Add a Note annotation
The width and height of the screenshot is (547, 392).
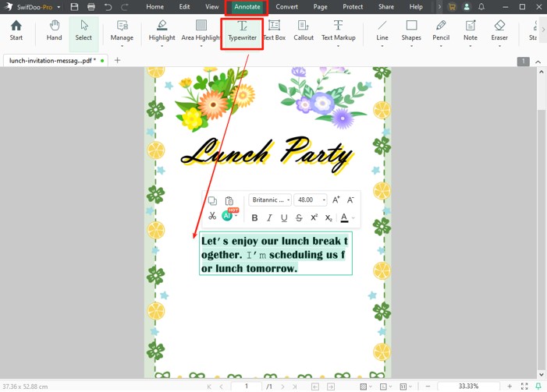(471, 31)
